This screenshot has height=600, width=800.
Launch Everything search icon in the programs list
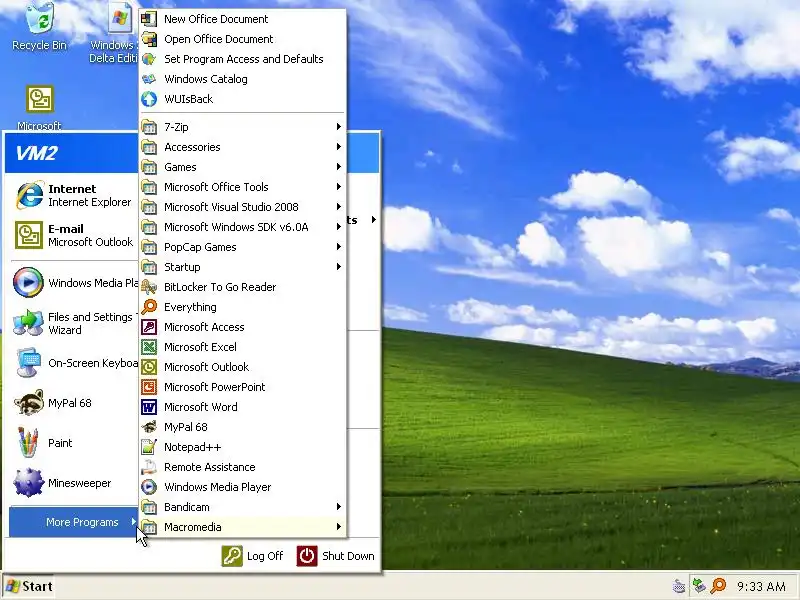149,307
